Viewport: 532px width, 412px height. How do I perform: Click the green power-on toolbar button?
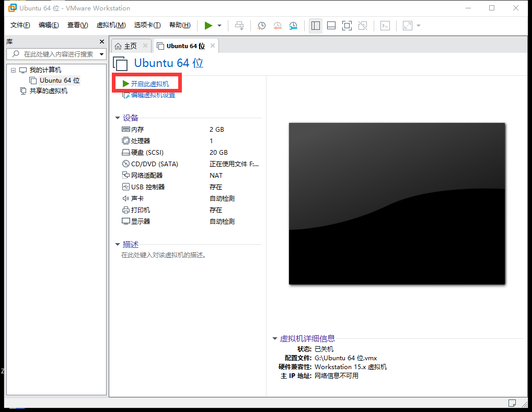(x=209, y=26)
